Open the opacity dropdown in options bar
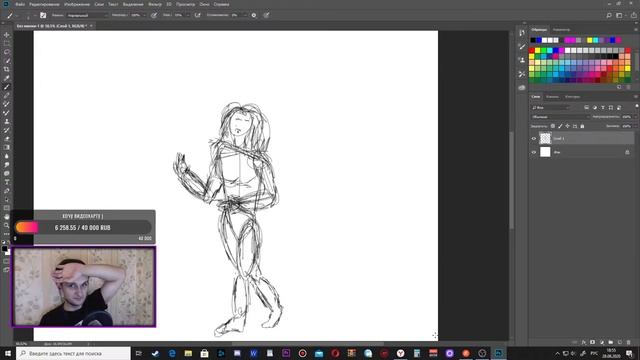This screenshot has height=360, width=640. (144, 15)
